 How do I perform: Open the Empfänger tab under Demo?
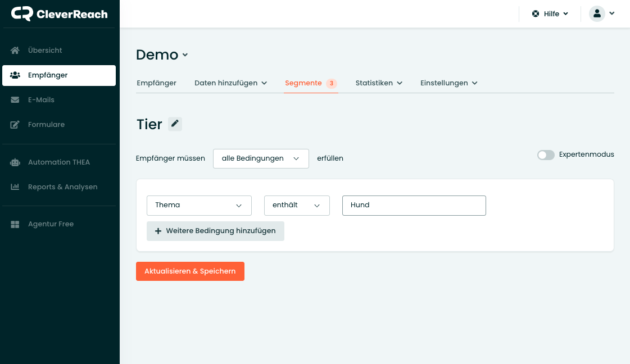click(157, 83)
